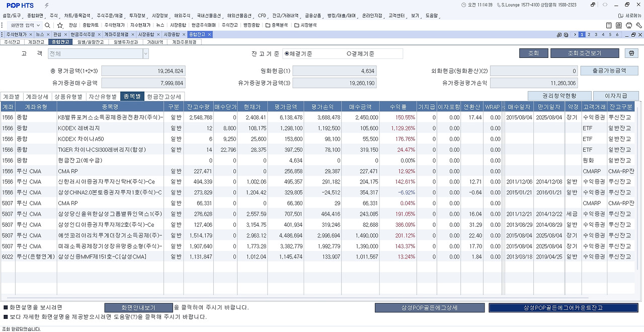644x332 pixels.
Task: Close the 계좌주문체결 screen tab
Action: [133, 34]
